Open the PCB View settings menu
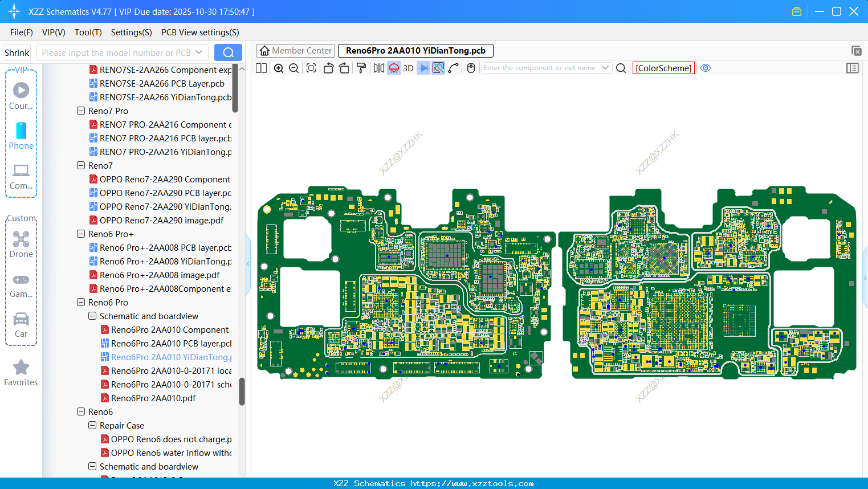The image size is (868, 489). click(x=200, y=32)
